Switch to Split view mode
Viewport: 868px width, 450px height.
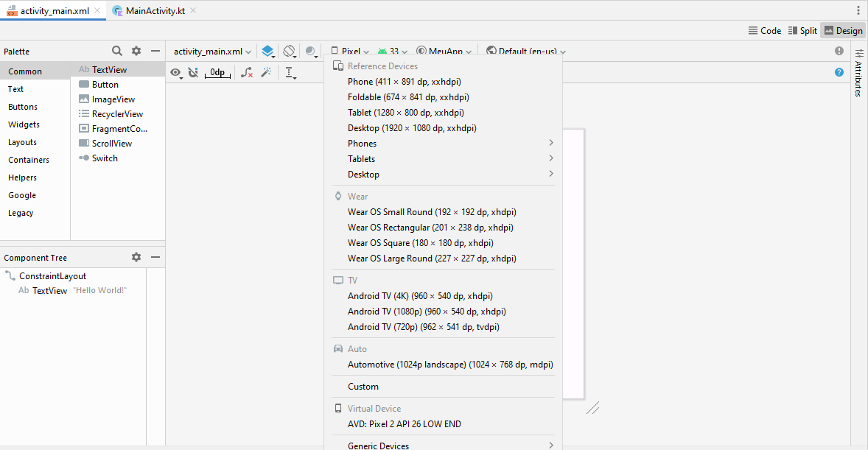[802, 30]
